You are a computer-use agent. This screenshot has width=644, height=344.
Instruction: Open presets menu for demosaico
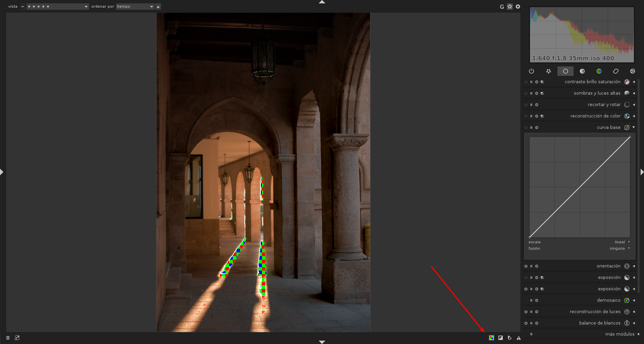click(x=531, y=300)
